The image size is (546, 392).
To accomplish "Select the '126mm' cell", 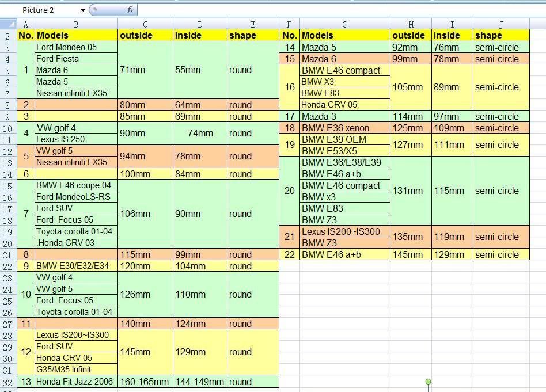I will [145, 295].
